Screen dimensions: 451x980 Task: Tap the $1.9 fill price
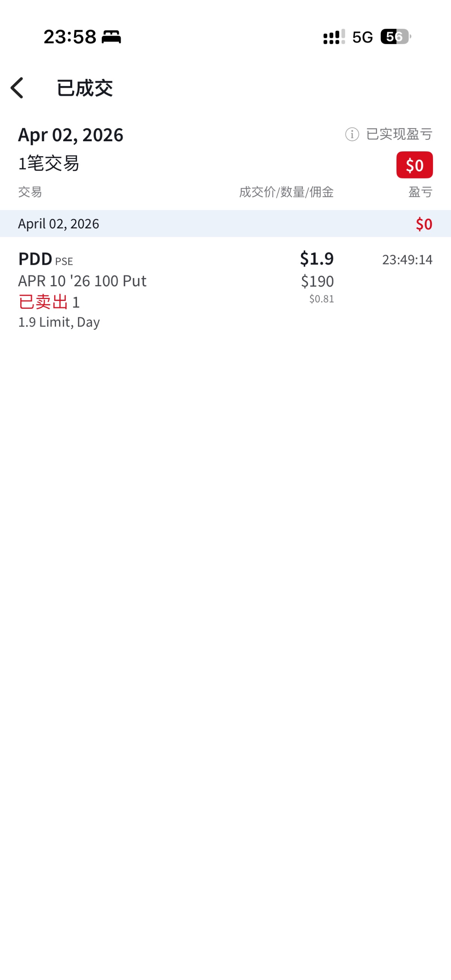click(x=317, y=259)
